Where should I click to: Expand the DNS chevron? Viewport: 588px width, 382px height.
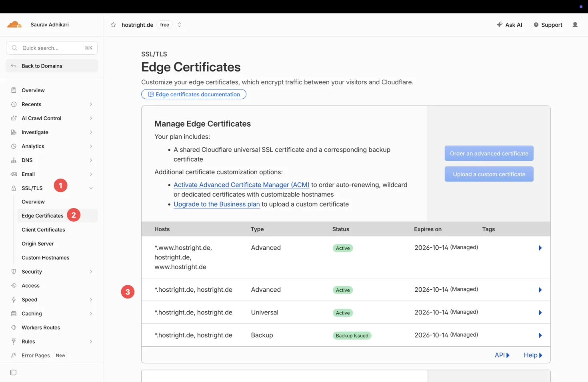(x=91, y=160)
